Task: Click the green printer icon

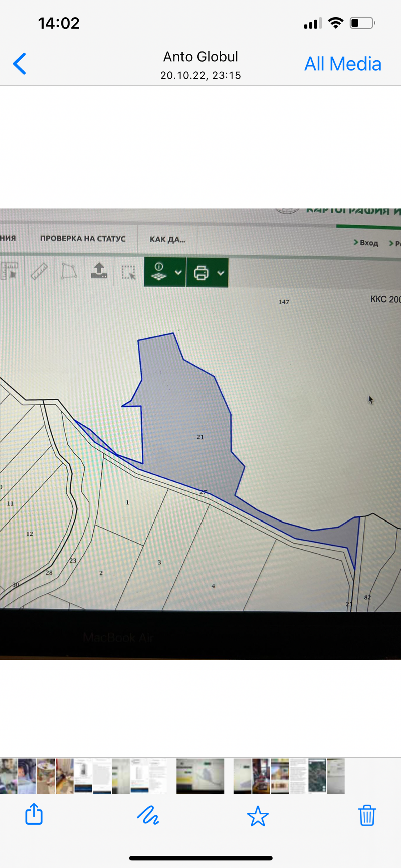Action: (x=201, y=273)
